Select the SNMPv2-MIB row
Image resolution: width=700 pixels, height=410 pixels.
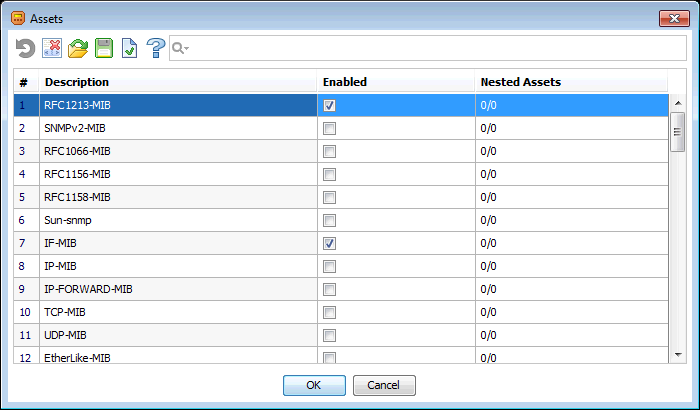click(341, 129)
